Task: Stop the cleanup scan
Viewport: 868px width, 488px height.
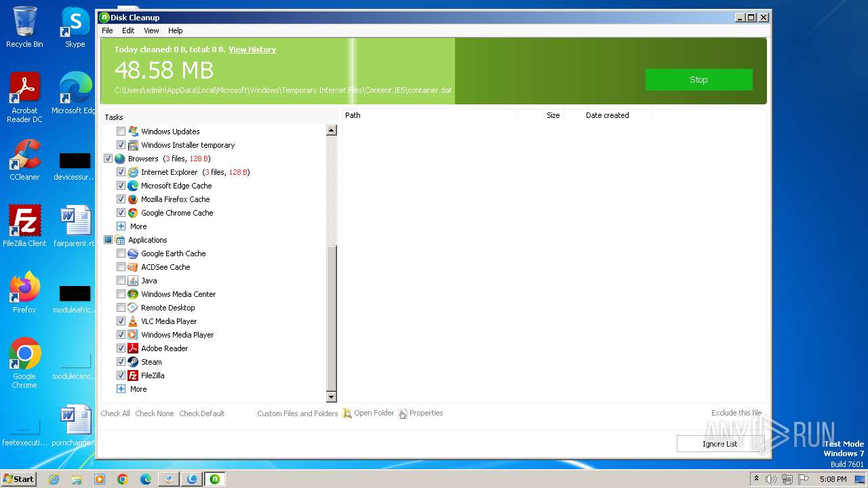Action: pos(698,79)
